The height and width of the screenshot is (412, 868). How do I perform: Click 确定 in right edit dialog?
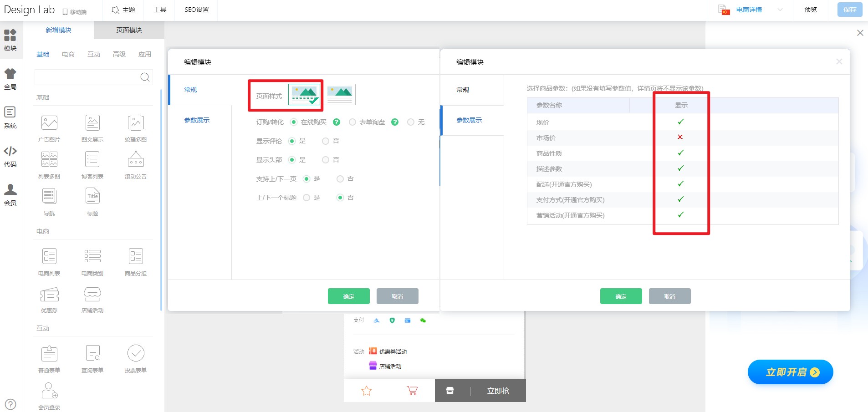point(621,296)
